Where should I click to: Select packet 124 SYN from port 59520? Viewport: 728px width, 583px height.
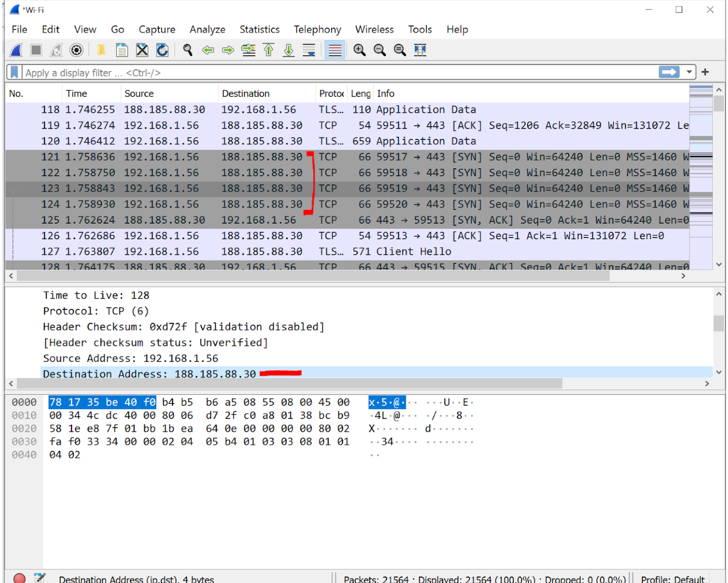(347, 204)
